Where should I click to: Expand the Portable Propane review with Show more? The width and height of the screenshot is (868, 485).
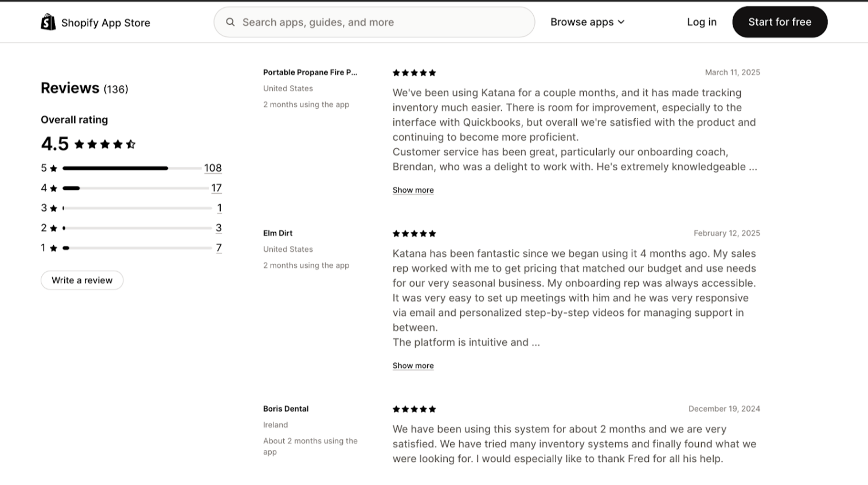point(413,190)
